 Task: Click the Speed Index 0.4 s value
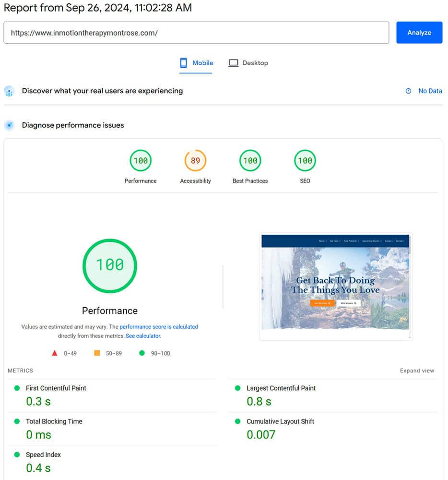click(x=38, y=468)
